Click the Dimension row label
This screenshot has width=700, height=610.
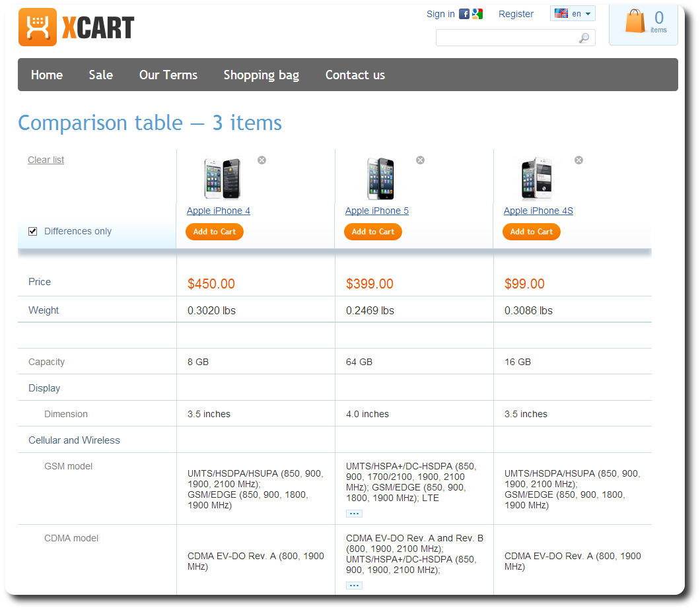click(66, 414)
